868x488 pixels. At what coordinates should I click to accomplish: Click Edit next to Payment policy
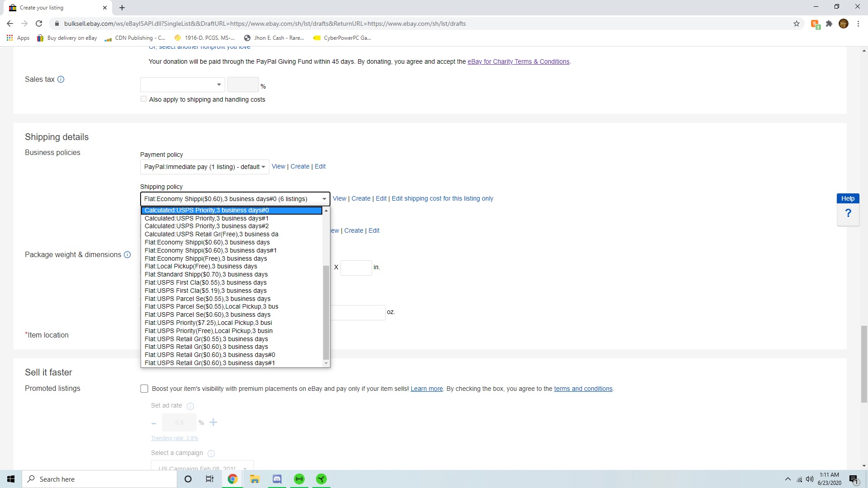click(x=320, y=167)
